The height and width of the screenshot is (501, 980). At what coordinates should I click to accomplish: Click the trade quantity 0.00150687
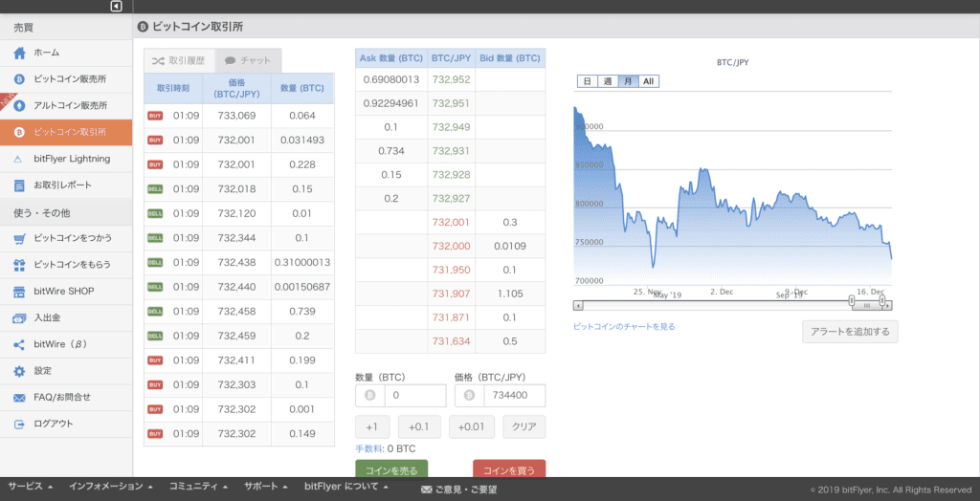click(302, 287)
